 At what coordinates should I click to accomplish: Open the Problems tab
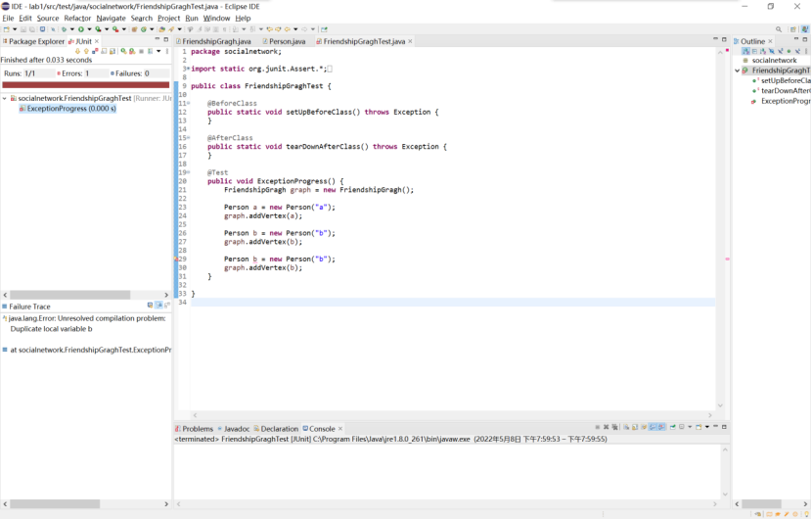tap(195, 429)
